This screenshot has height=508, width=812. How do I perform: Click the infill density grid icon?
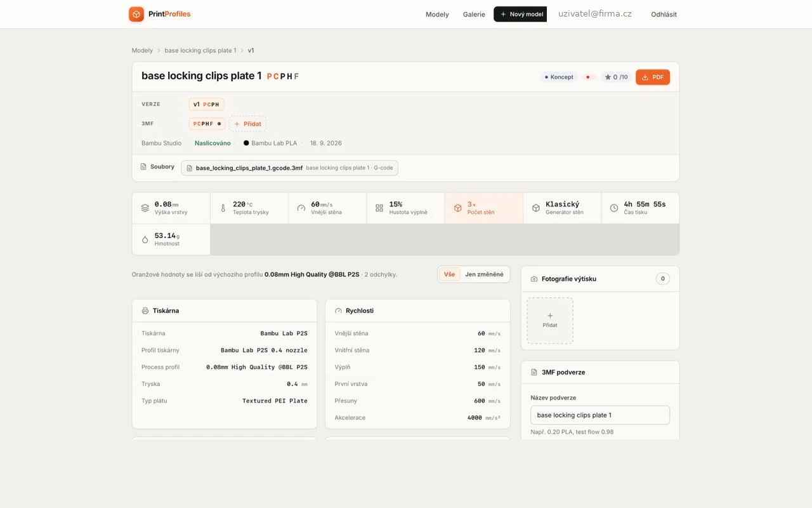point(379,208)
